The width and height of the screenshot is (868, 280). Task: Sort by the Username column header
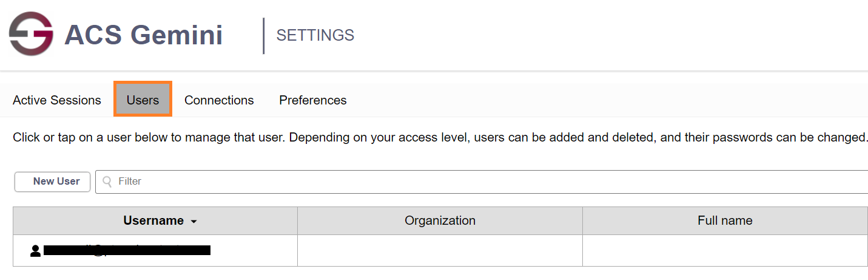pyautogui.click(x=153, y=221)
